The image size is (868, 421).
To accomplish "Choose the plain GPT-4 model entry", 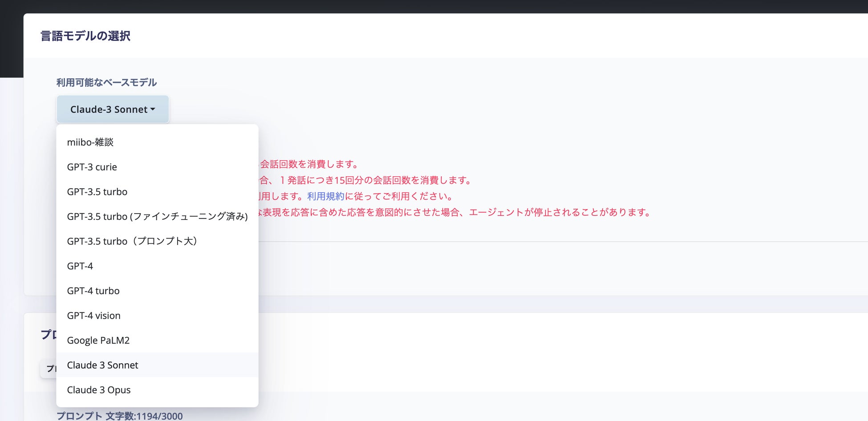I will [x=157, y=266].
